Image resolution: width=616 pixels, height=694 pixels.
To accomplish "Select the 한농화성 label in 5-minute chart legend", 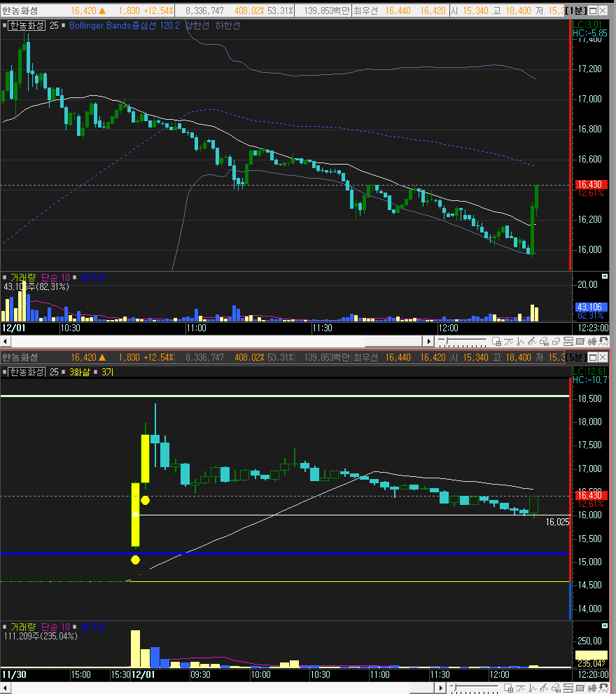I will pyautogui.click(x=27, y=373).
